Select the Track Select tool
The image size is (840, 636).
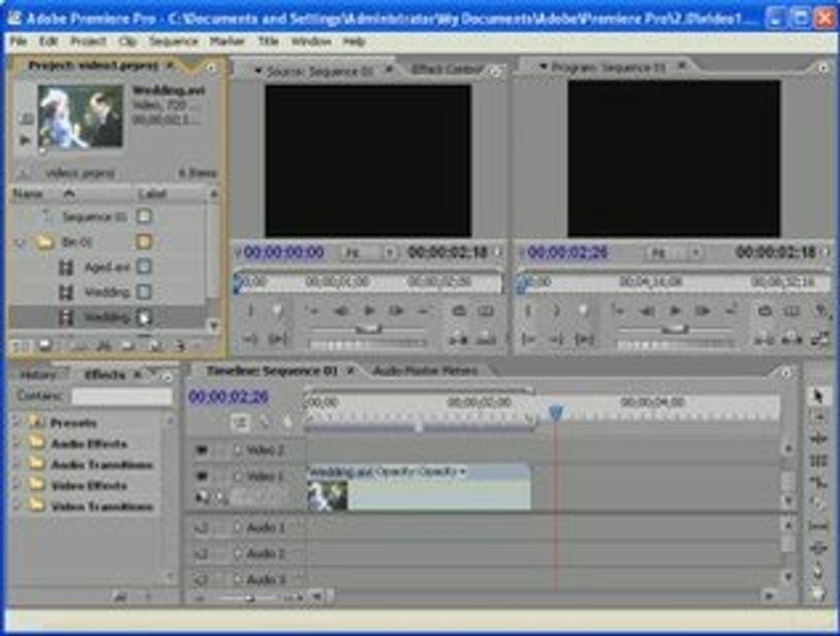tap(818, 417)
